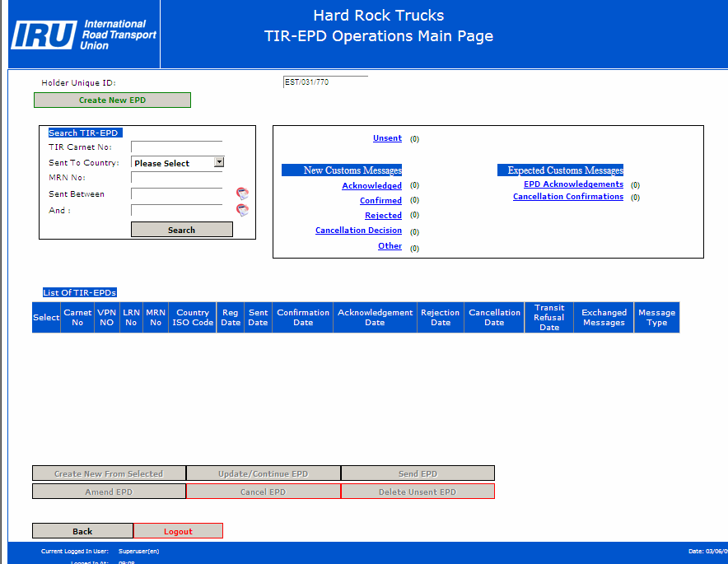Click the LRN No column header
The image size is (728, 564).
(x=132, y=318)
